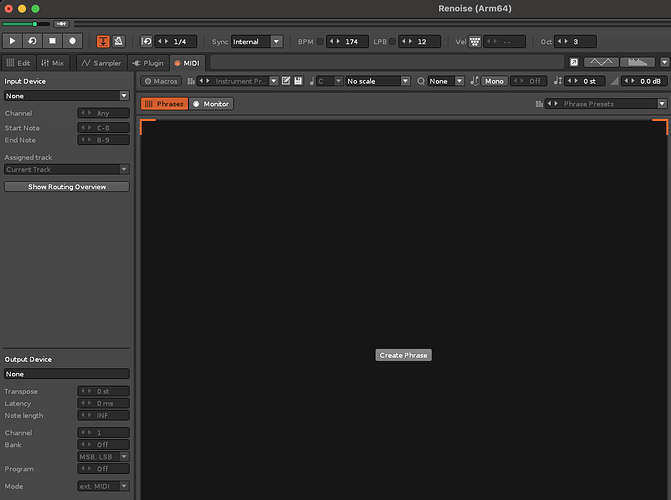Screen dimensions: 671x500
Task: Open the No scale dropdown
Action: [377, 80]
